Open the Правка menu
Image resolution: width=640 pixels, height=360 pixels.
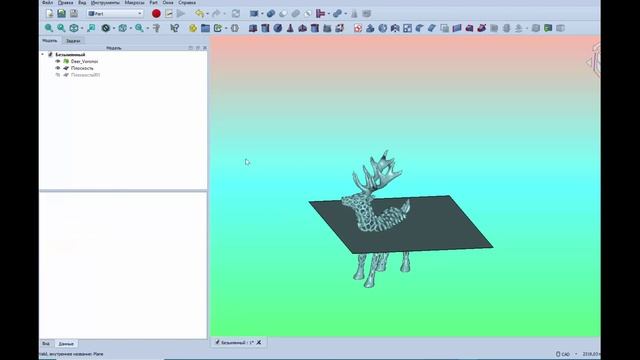pos(65,2)
